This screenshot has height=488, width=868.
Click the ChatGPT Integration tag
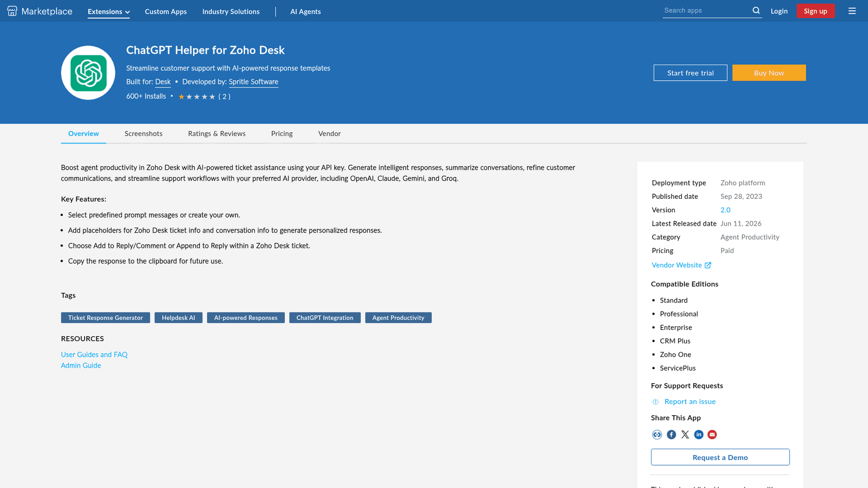pos(325,318)
